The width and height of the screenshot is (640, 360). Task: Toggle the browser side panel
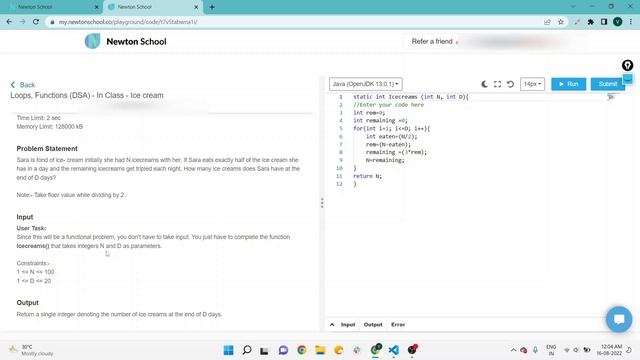click(604, 22)
